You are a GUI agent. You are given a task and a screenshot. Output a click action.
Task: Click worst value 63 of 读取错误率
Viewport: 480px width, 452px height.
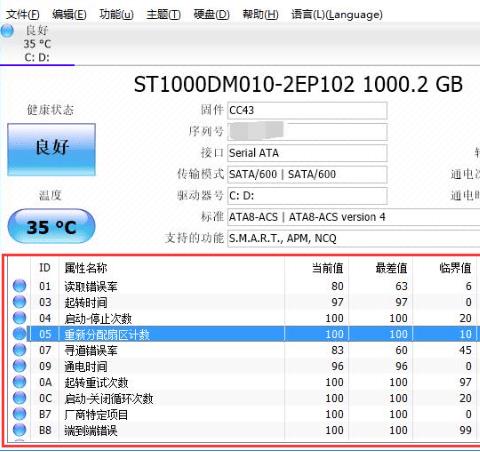[401, 286]
